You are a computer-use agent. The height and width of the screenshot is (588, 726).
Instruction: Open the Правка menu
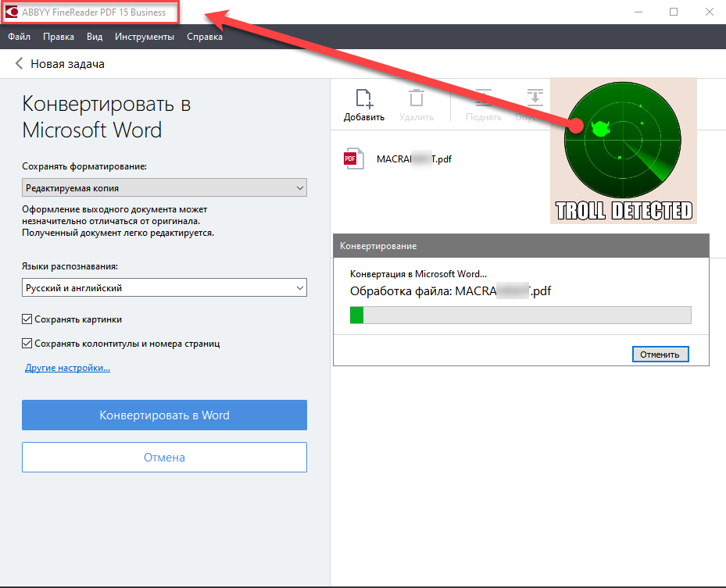click(59, 37)
